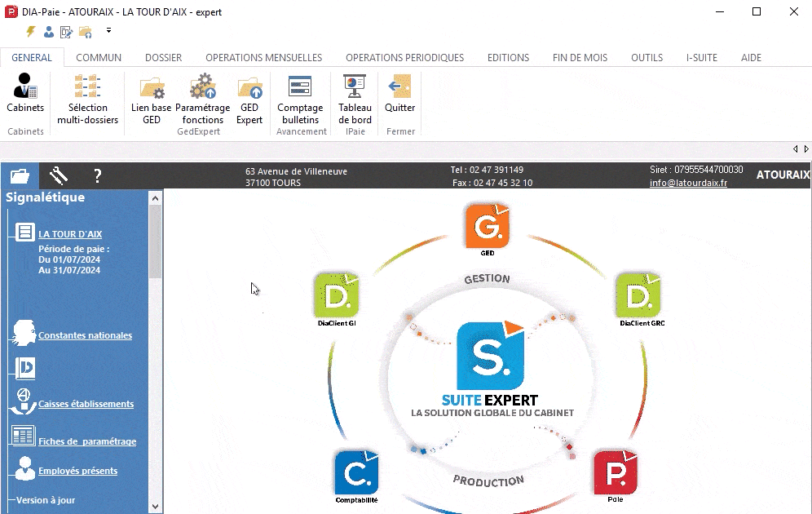Click the folder quick access icon

click(x=86, y=32)
